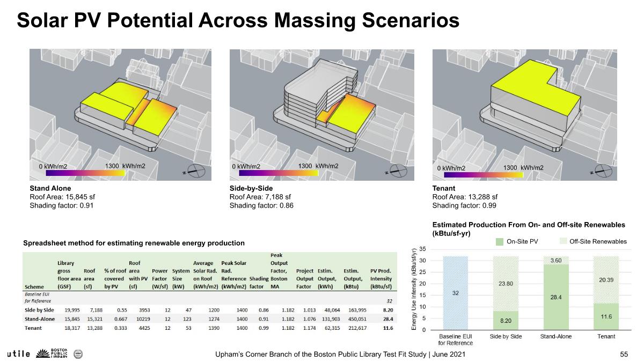Click the green On-Site PV legend swatch
Image resolution: width=644 pixels, height=362 pixels.
pos(499,241)
